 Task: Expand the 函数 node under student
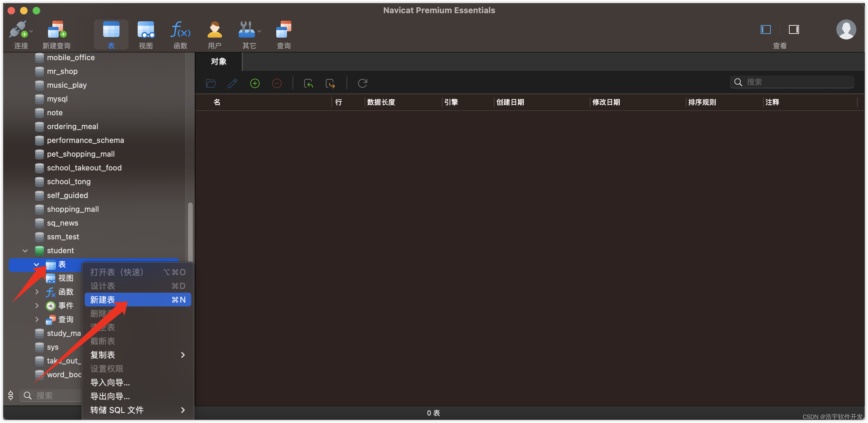click(x=37, y=292)
